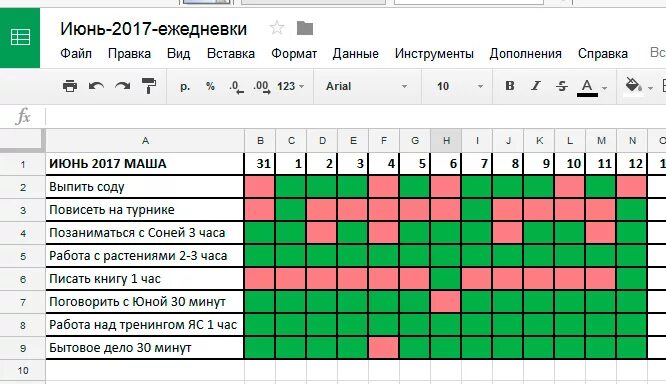Click the redo arrow icon
This screenshot has width=666, height=384.
[123, 86]
